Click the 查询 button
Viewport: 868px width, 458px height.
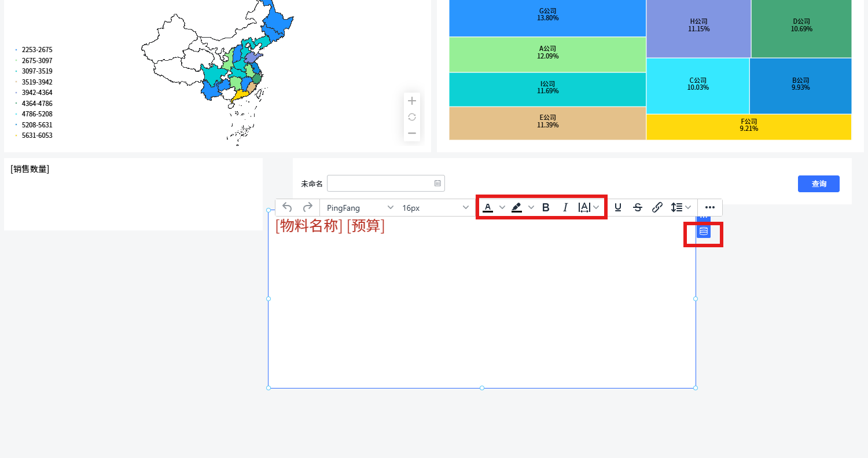pos(818,184)
